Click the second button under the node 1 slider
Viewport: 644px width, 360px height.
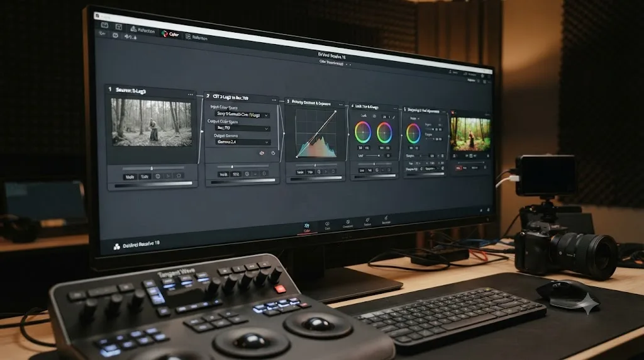coord(145,176)
